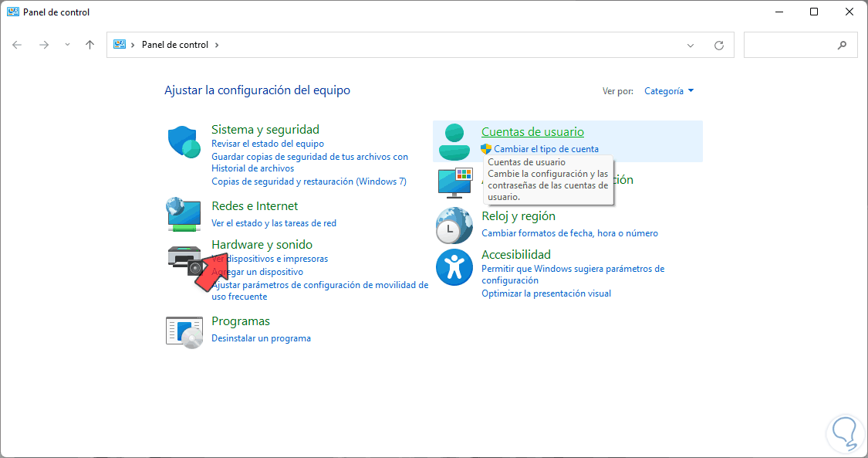The image size is (868, 458).
Task: Expand the address bar history dropdown
Action: (x=691, y=46)
